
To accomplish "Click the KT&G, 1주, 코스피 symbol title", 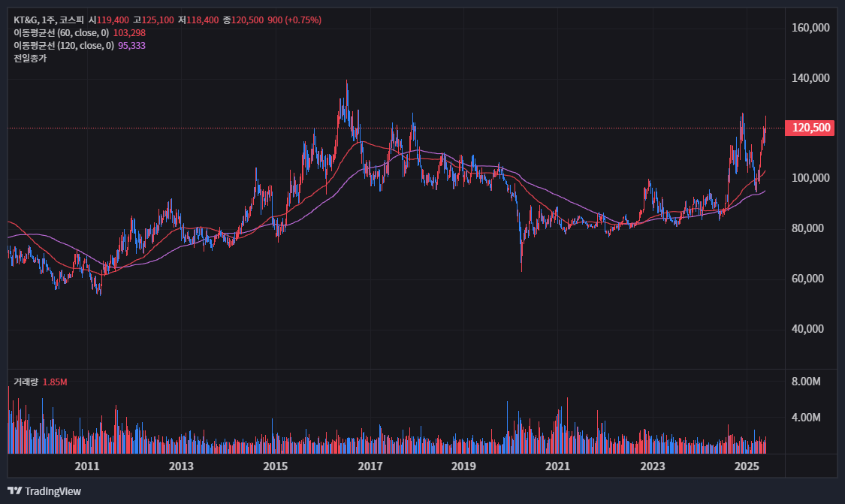I will [49, 20].
